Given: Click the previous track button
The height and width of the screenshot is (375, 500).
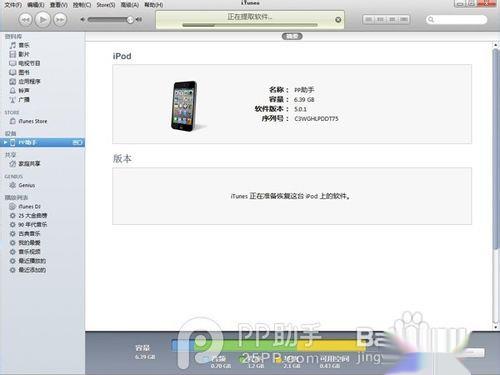Looking at the screenshot, I should (x=25, y=20).
